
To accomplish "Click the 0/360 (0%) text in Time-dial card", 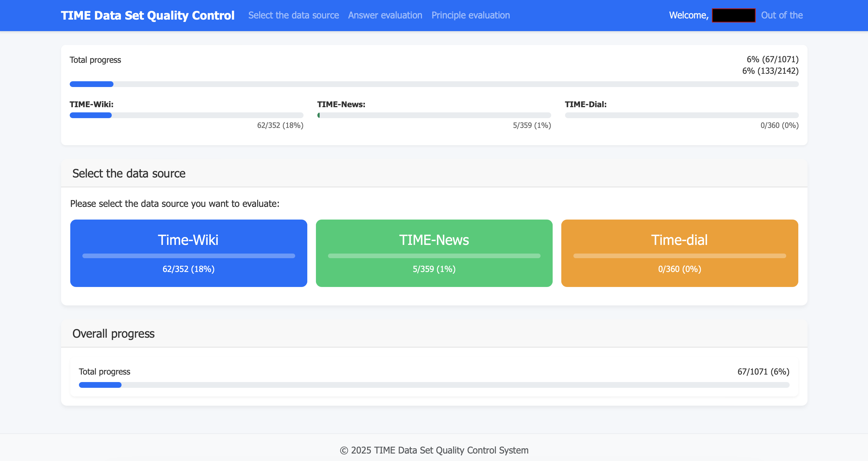I will point(679,269).
